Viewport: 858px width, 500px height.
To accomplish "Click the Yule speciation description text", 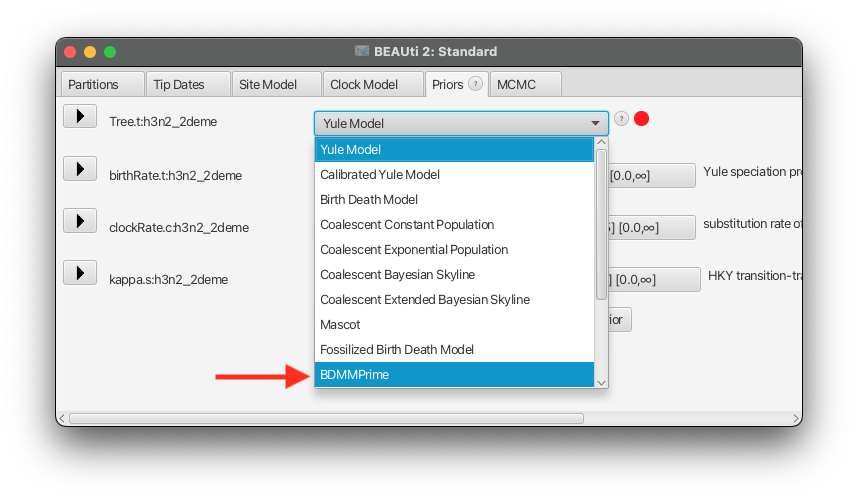I will 752,172.
